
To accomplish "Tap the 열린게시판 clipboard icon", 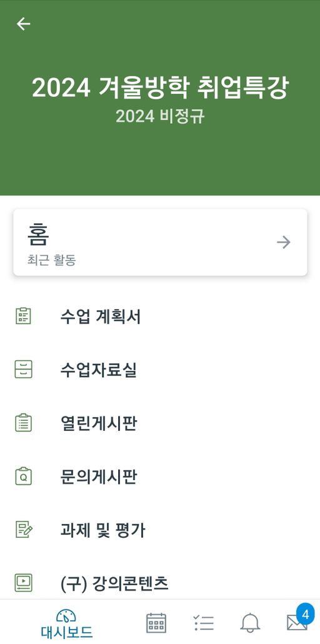I will 23,423.
